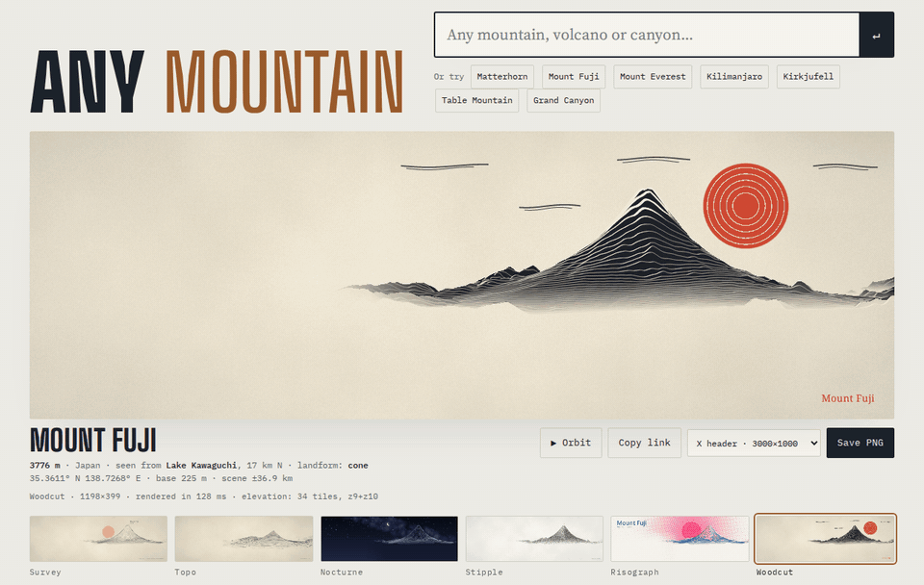This screenshot has height=585, width=924.
Task: Load the Mount Fuji suggestion chip
Action: [x=574, y=77]
